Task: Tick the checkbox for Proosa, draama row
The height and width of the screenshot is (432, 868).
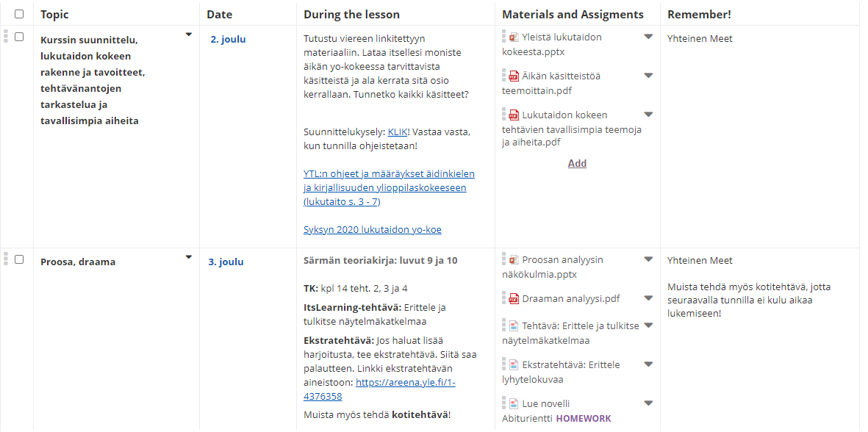Action: click(x=19, y=259)
